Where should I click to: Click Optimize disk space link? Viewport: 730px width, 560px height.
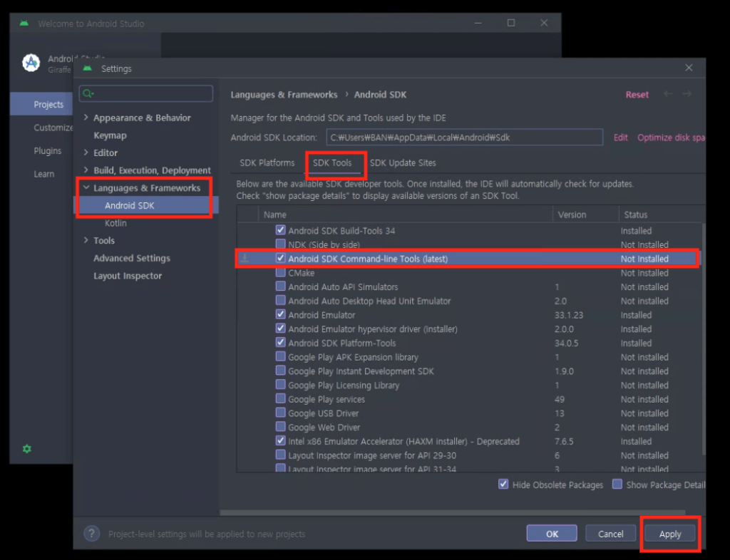point(672,138)
